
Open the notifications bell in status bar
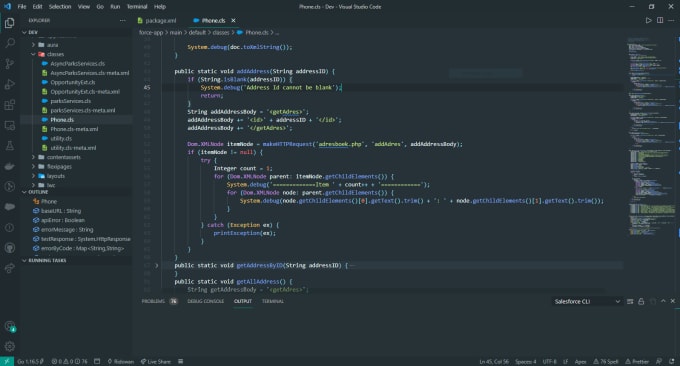(671, 361)
